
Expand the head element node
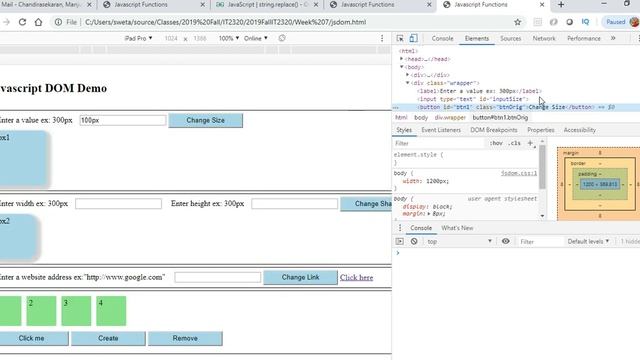pos(402,59)
